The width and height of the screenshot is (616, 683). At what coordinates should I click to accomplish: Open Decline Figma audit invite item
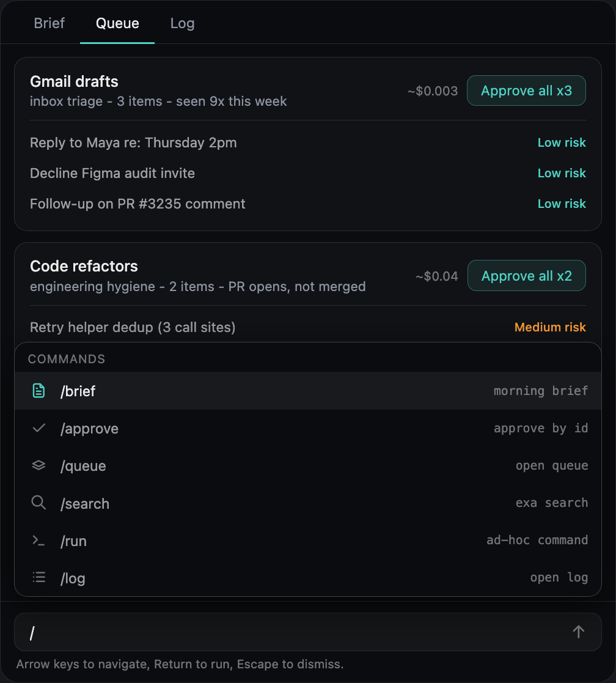click(308, 173)
